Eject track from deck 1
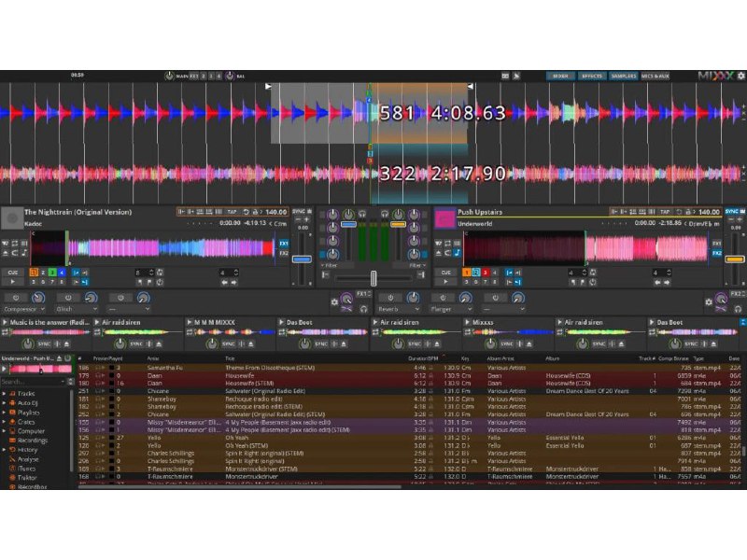747x560 pixels. pos(6,253)
